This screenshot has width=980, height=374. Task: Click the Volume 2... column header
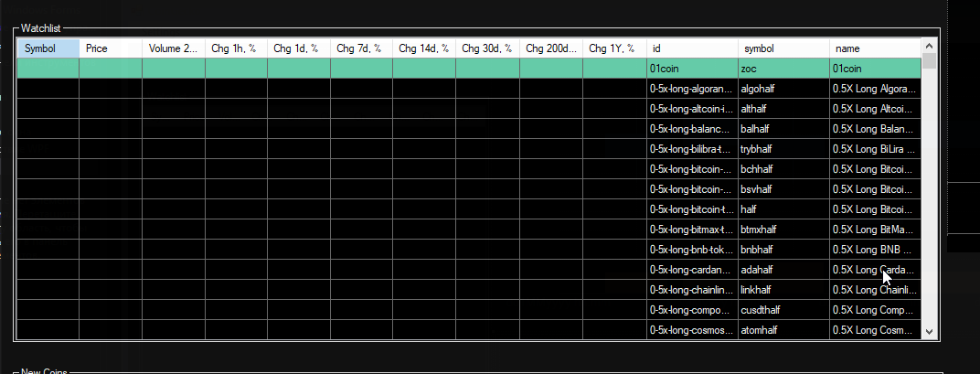174,48
